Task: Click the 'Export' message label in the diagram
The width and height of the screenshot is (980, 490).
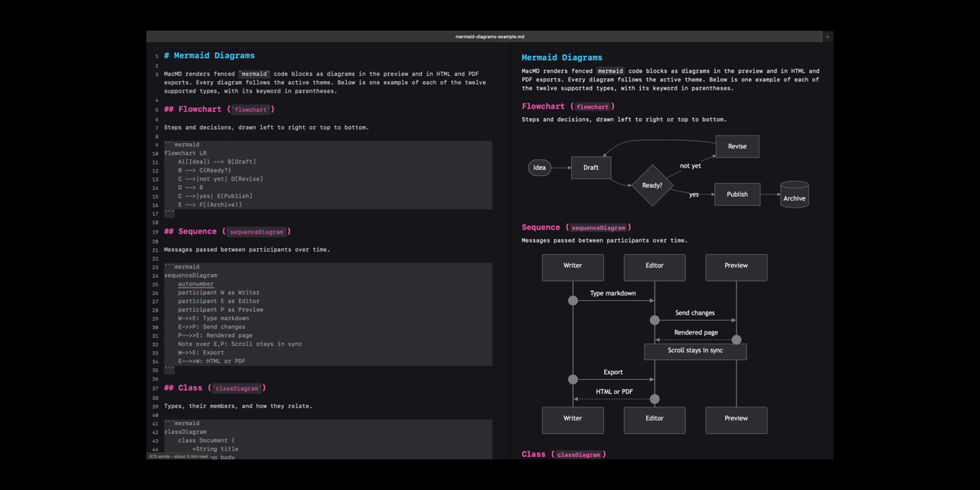Action: pyautogui.click(x=613, y=372)
